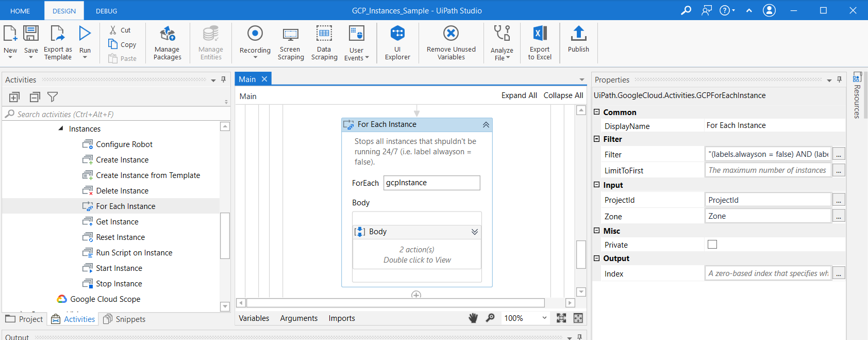868x340 pixels.
Task: Open the search magnifier in the title bar
Action: pyautogui.click(x=686, y=10)
